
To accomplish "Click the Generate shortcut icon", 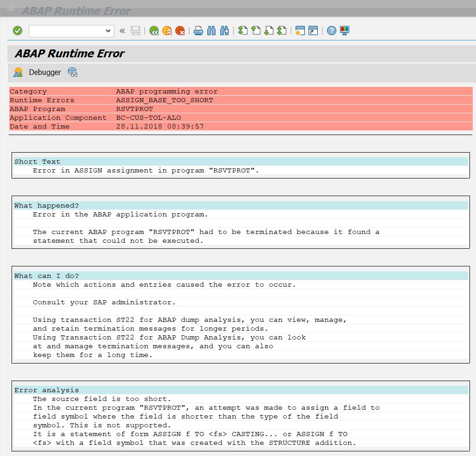I will point(313,31).
